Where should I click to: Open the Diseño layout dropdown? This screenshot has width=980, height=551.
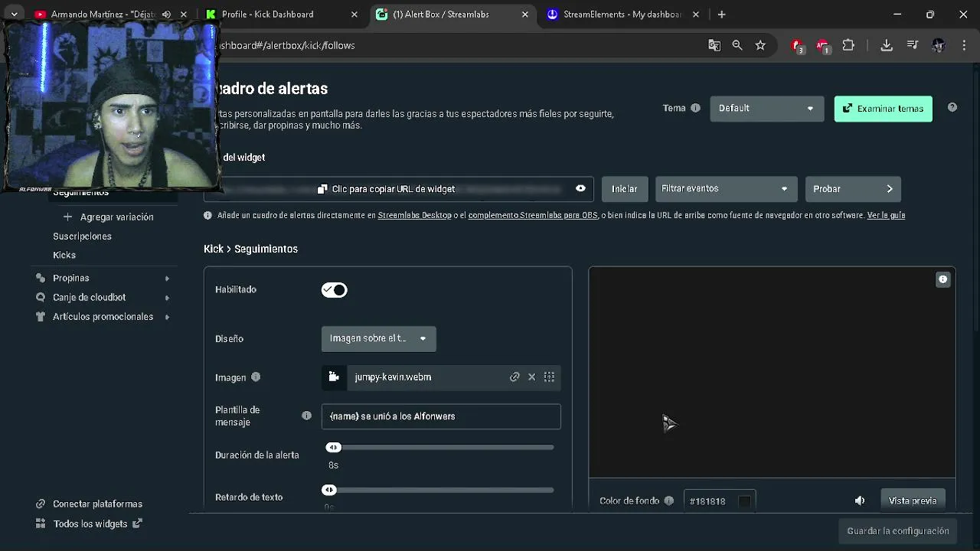379,338
